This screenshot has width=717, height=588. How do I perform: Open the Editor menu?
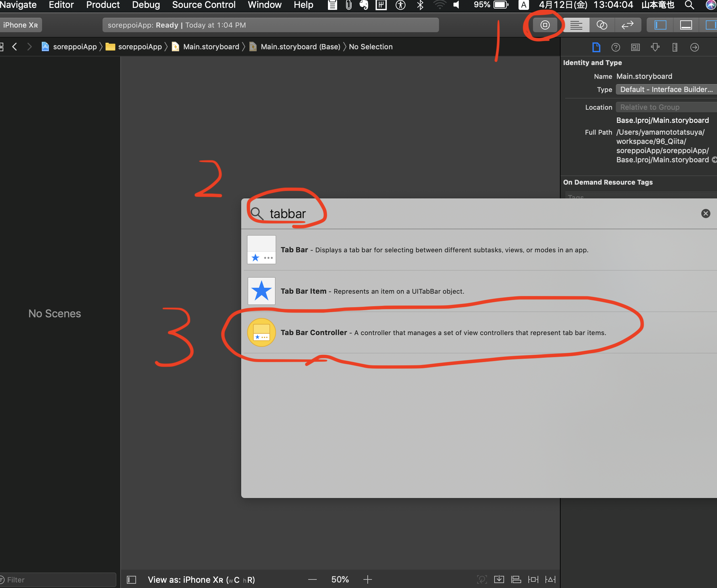[x=61, y=5]
